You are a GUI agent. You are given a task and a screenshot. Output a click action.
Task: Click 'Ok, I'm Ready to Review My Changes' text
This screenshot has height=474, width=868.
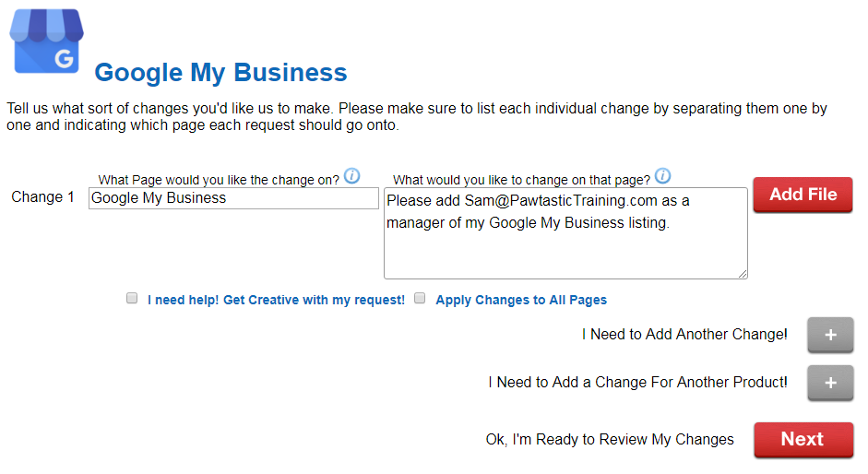coord(610,440)
